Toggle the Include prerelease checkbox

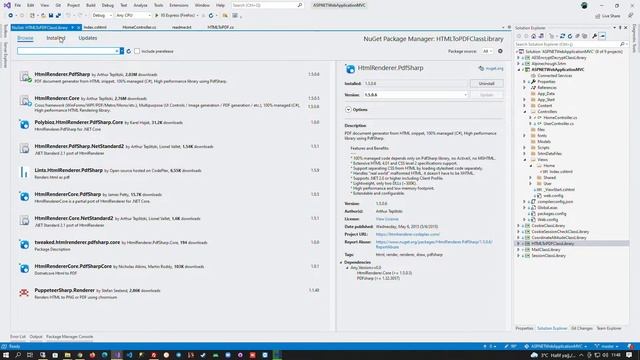(137, 51)
